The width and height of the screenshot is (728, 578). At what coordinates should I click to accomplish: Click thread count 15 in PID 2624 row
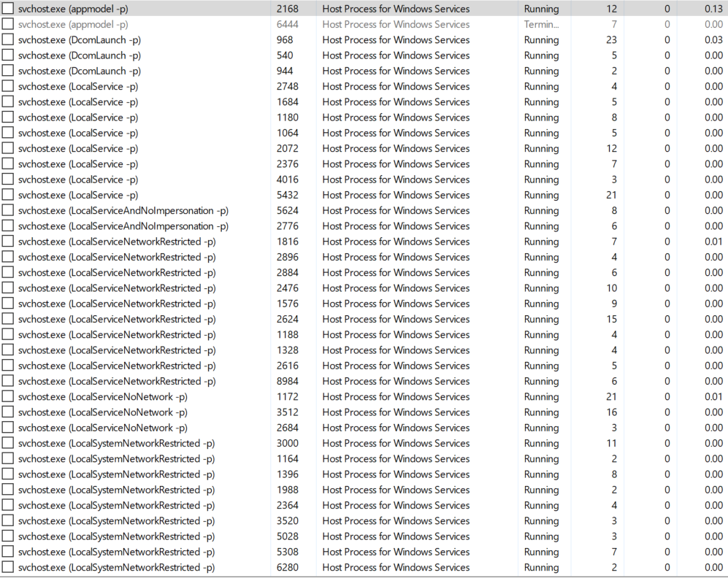[611, 319]
